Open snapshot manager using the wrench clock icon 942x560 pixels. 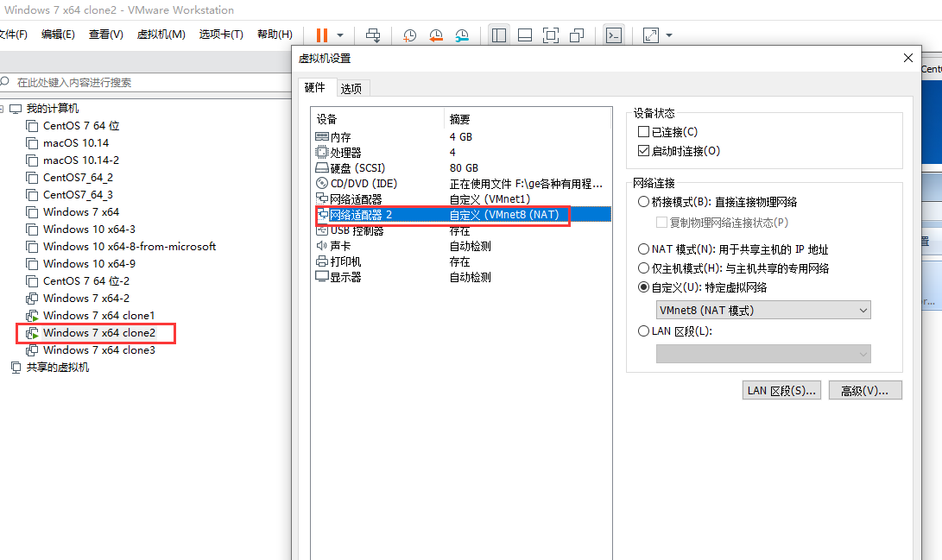(x=462, y=35)
